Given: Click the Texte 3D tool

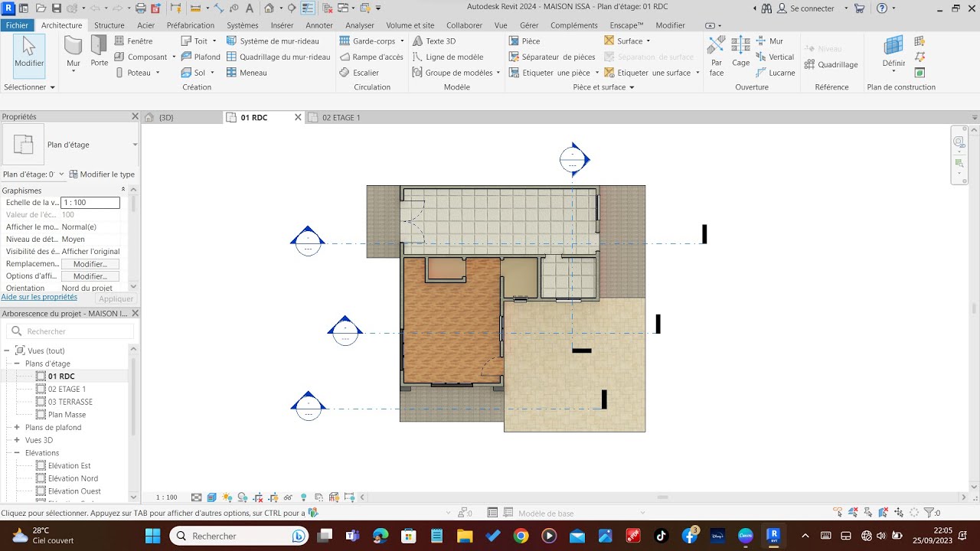Looking at the screenshot, I should click(434, 41).
